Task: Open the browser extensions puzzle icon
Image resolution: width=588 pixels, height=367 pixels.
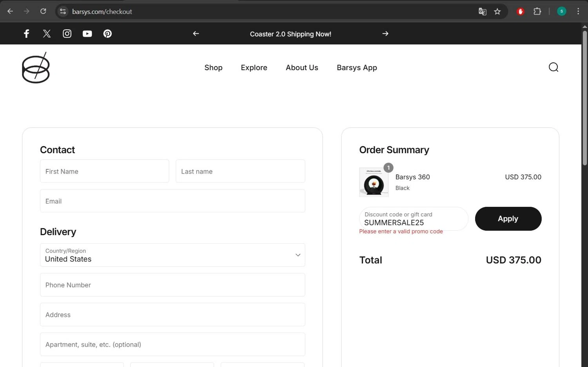Action: pyautogui.click(x=537, y=11)
